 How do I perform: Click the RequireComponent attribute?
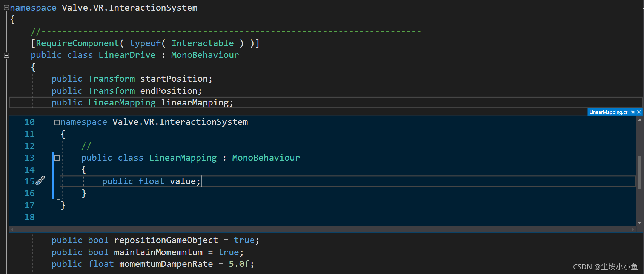click(77, 43)
